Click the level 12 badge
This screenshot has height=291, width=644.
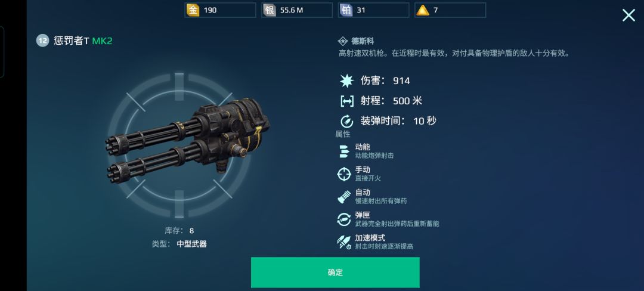[43, 41]
